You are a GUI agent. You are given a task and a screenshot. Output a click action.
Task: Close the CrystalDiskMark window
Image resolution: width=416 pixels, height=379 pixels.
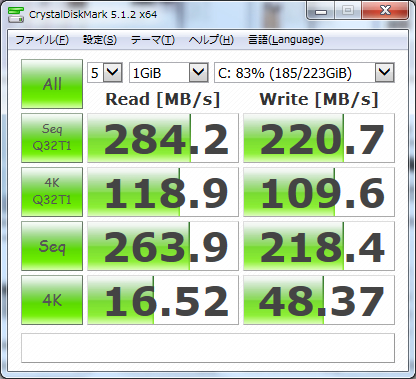pos(385,11)
